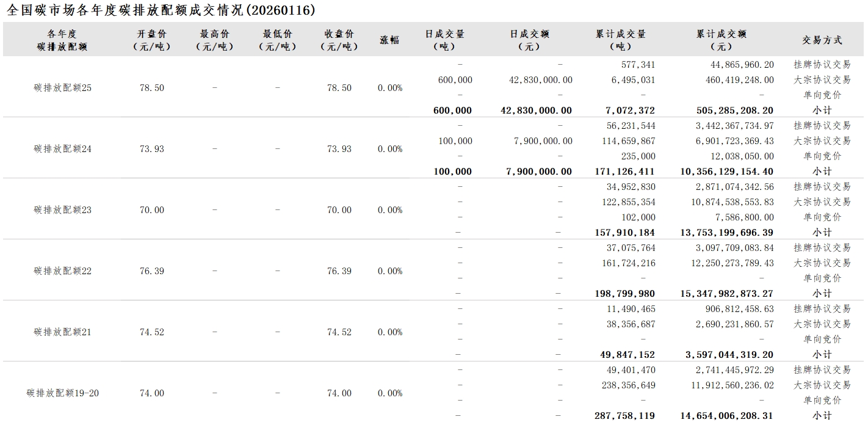The height and width of the screenshot is (425, 868).
Task: Select the 碳排放配额21 row label
Action: pyautogui.click(x=63, y=332)
